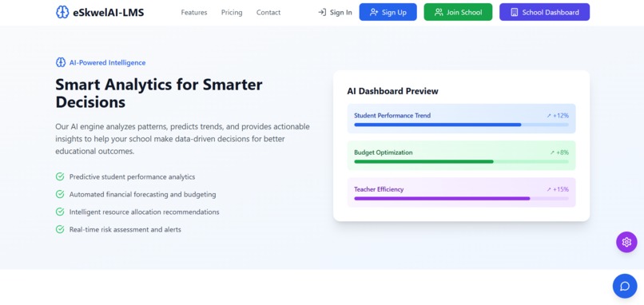Click Intelligent resource allocation recommendations text
The image size is (644, 305).
pos(144,212)
